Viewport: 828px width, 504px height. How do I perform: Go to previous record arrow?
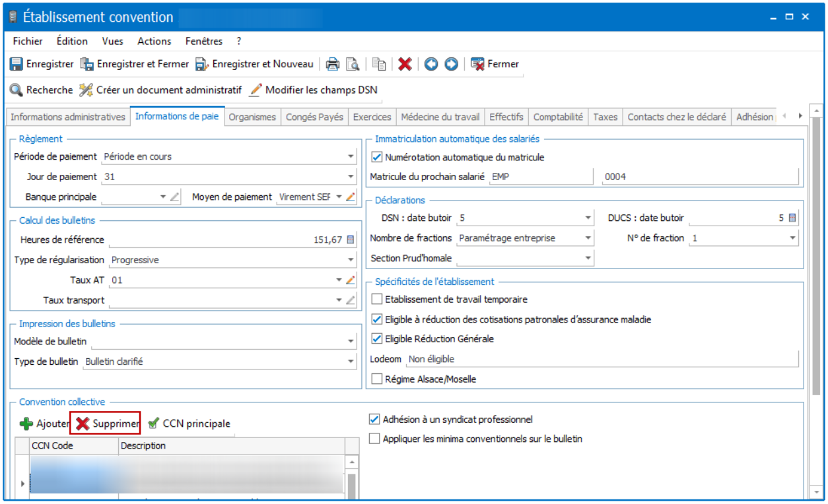tap(431, 64)
